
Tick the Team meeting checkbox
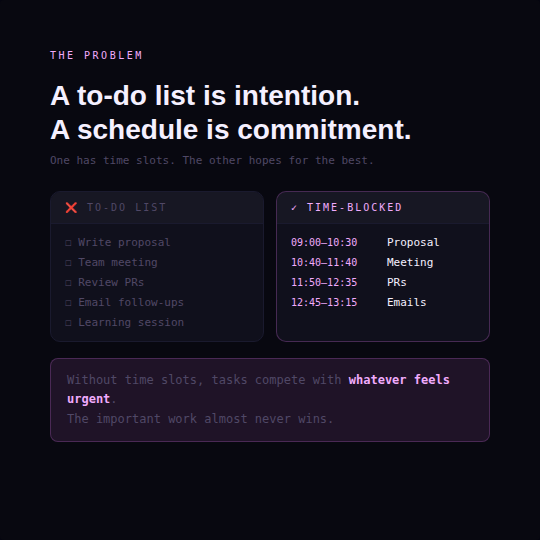(68, 263)
